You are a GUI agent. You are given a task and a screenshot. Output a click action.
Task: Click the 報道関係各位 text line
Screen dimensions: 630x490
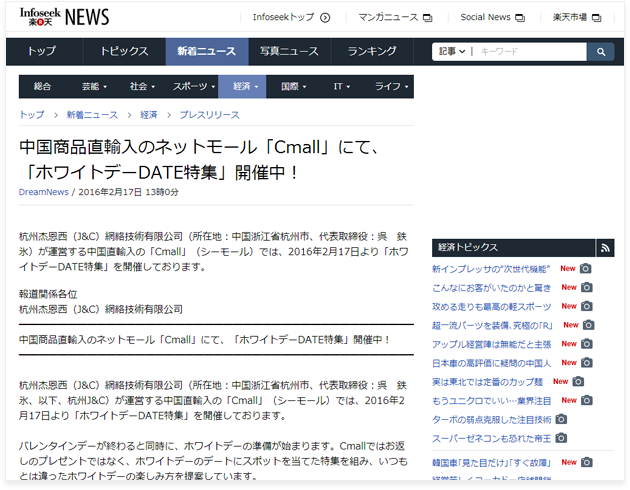(48, 294)
